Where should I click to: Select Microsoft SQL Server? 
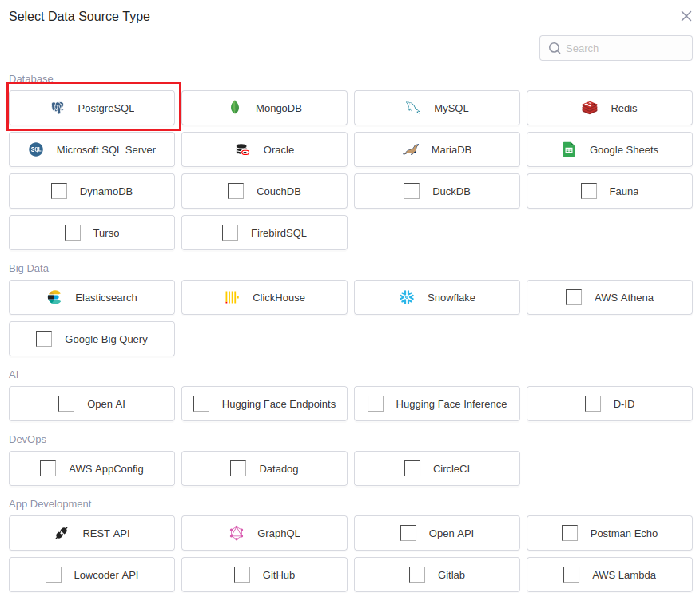click(92, 149)
